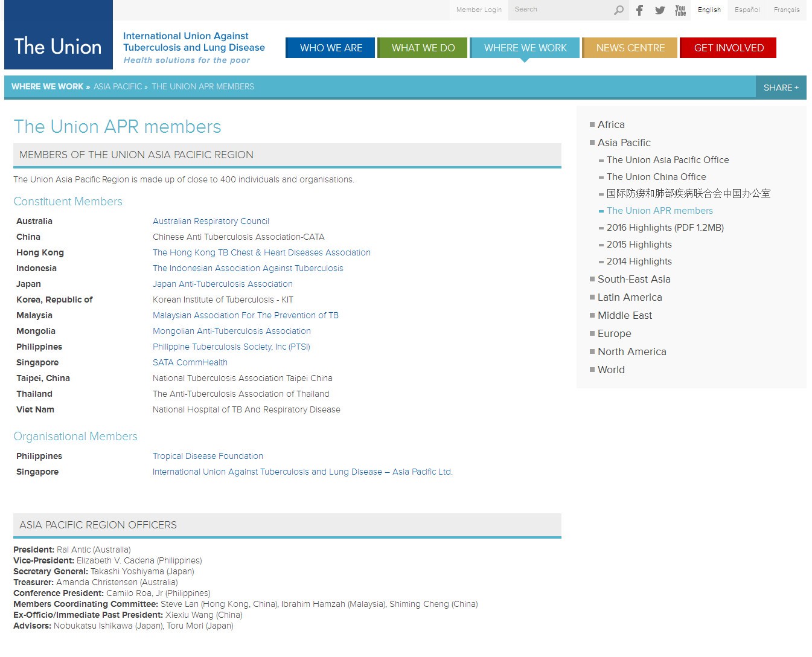Open the WHAT WE DO menu
812x657 pixels.
423,48
